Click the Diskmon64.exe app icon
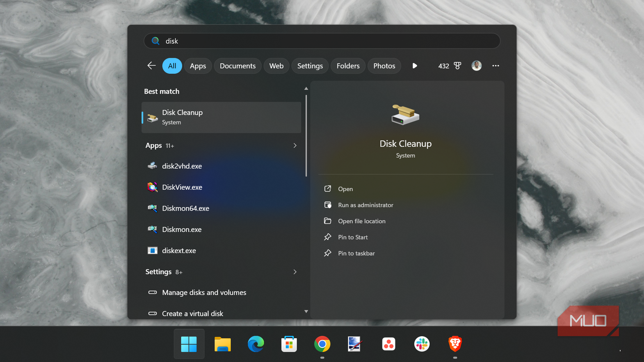The height and width of the screenshot is (362, 644). 152,208
